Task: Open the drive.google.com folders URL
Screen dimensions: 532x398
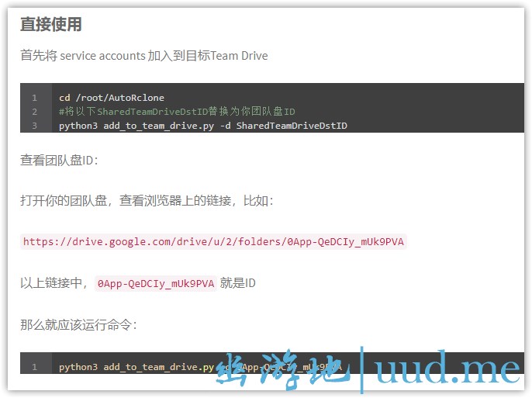Action: coord(213,241)
